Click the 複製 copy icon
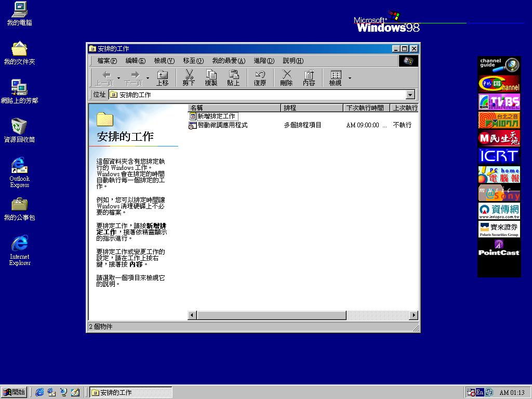 coord(211,78)
